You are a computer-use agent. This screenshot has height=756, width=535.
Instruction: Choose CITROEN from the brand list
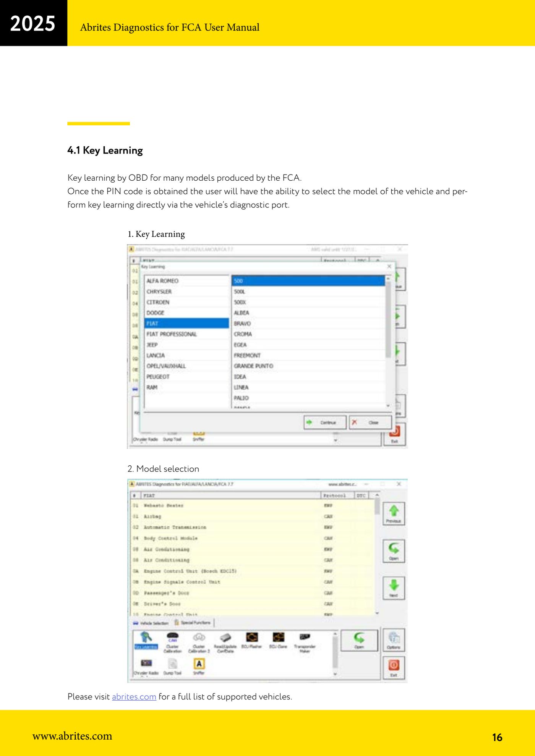coord(187,302)
